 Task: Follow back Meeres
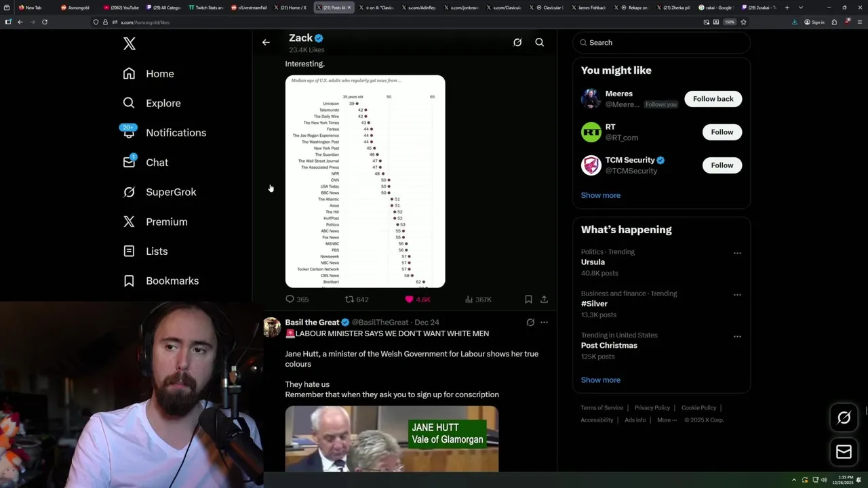713,99
